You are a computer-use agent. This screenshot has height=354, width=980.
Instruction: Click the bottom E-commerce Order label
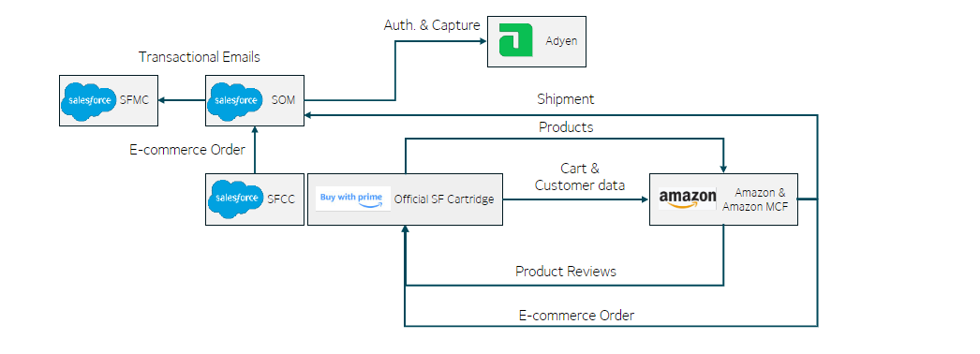tap(576, 316)
